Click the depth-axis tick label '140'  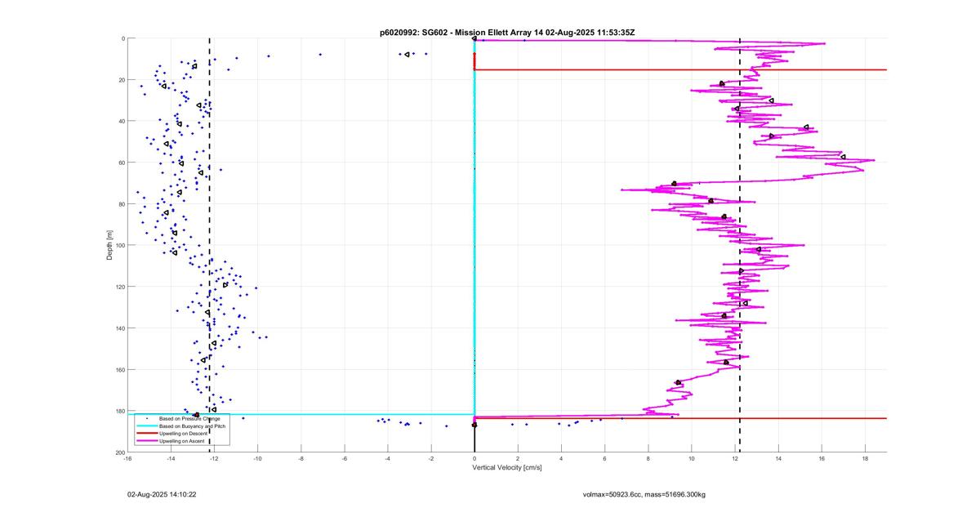[119, 328]
